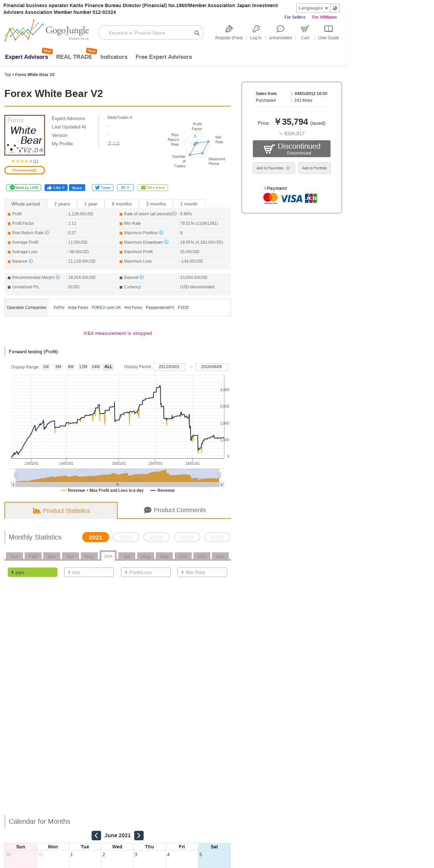Open Indicators menu item
The image size is (434, 868).
point(114,57)
